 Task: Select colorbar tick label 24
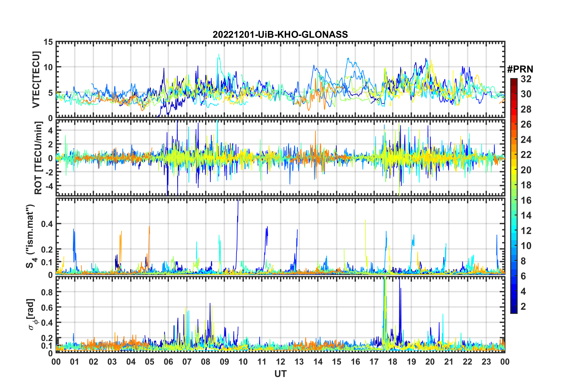[x=526, y=140]
